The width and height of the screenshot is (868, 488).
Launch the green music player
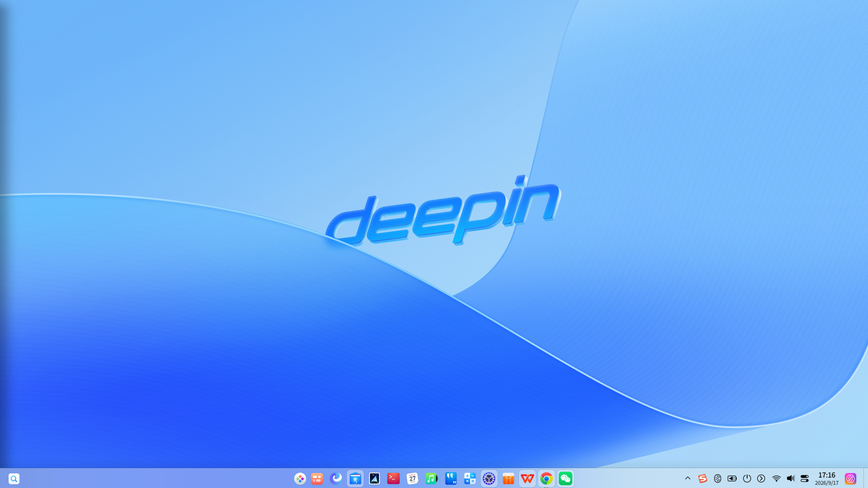432,478
